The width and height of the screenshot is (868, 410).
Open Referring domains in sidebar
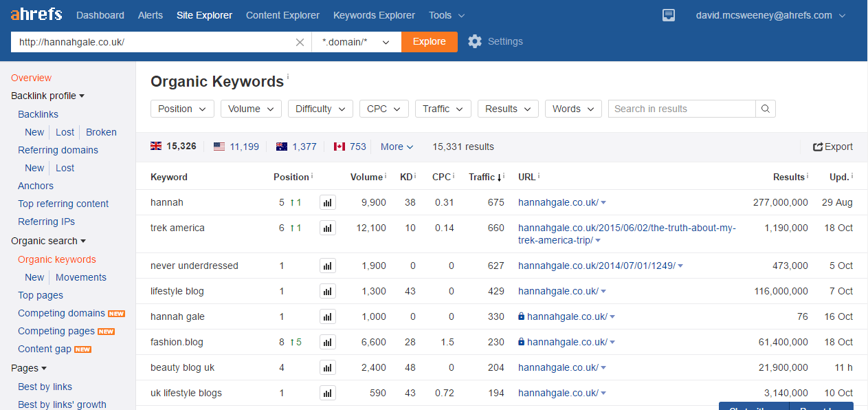coord(58,150)
